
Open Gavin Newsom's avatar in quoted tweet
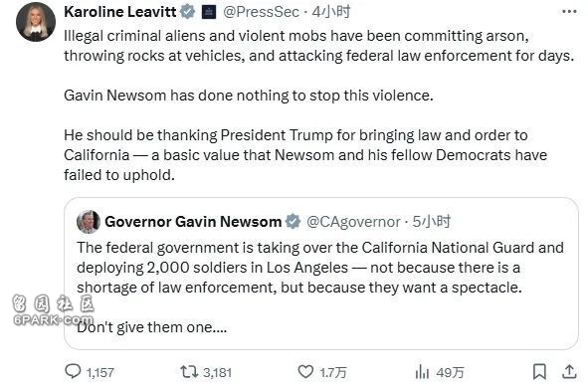[89, 221]
